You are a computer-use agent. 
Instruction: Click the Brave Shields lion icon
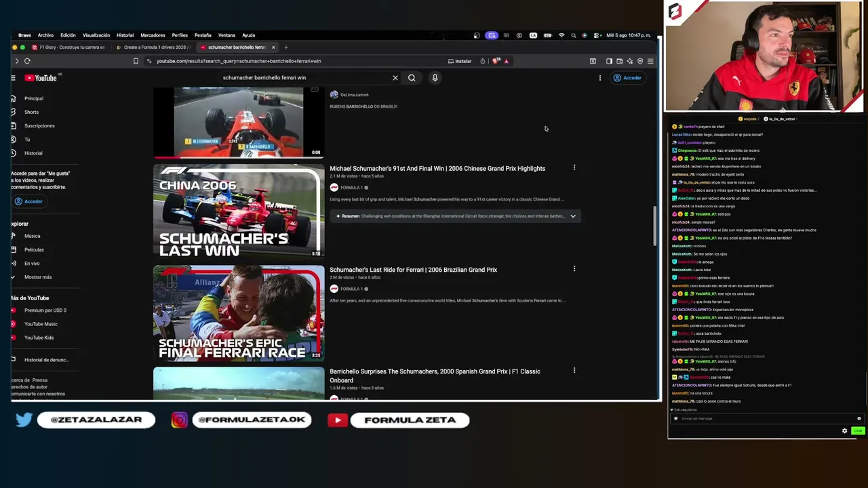(496, 61)
